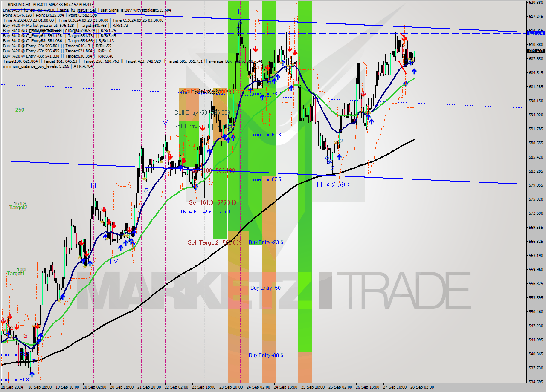Click the 'Target2' label on the left
Viewport: 546px width, 392px height.
18,208
